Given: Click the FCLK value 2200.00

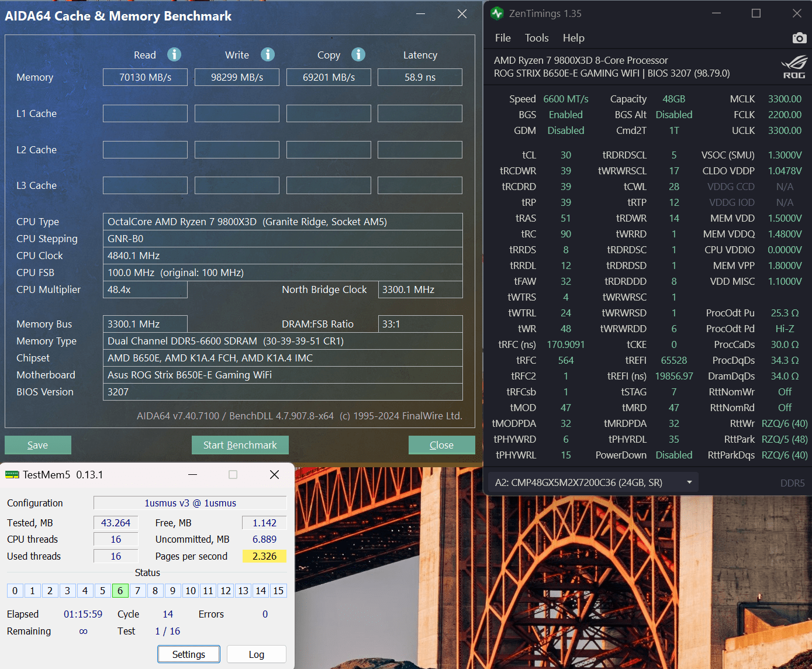Looking at the screenshot, I should 785,115.
